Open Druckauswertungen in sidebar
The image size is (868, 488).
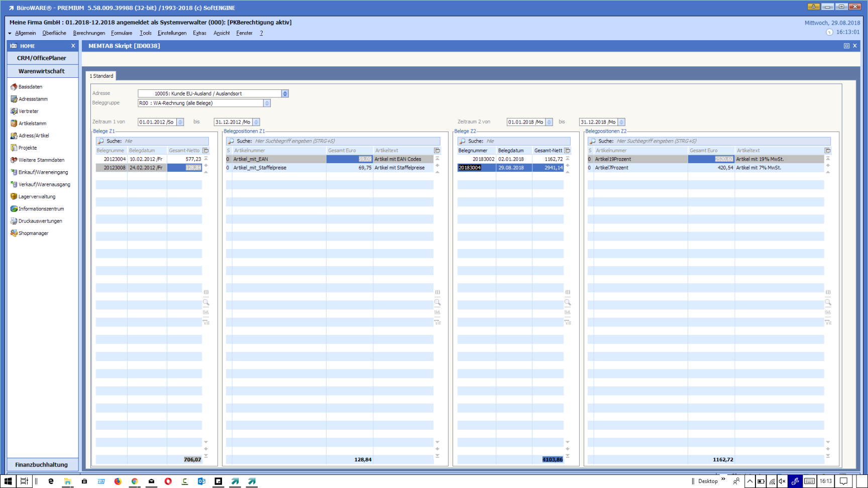pyautogui.click(x=40, y=221)
